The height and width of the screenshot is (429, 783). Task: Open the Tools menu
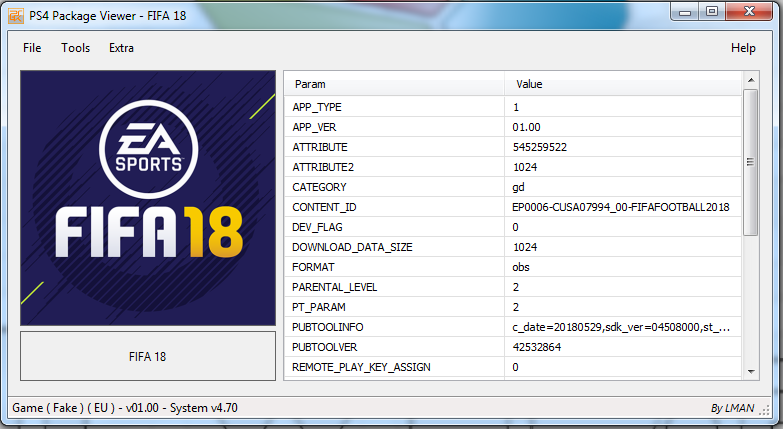coord(75,48)
